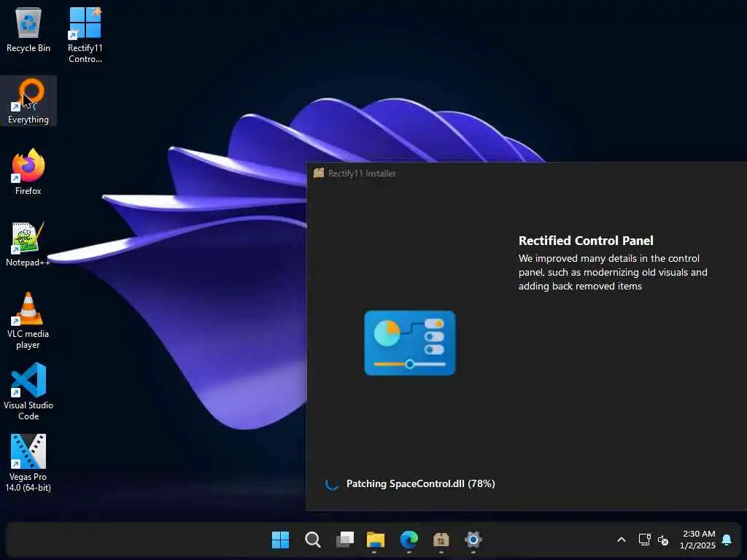
Task: Click the progress spinner beside the patching status
Action: click(x=332, y=484)
